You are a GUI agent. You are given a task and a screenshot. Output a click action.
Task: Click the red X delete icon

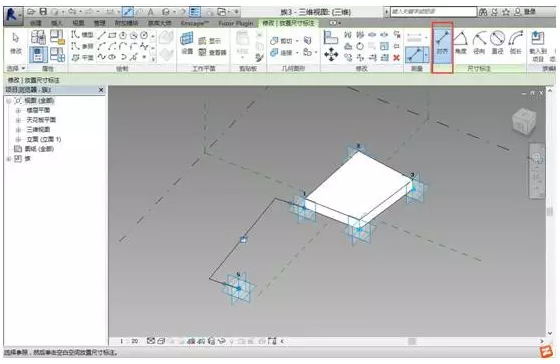(396, 58)
